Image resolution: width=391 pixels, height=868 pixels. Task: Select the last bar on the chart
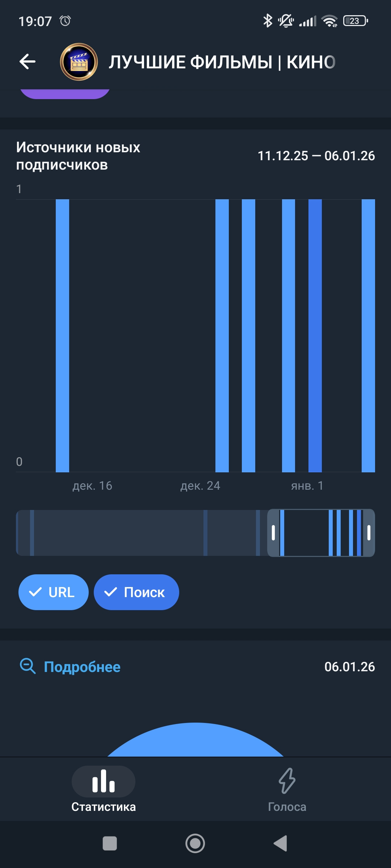click(368, 336)
